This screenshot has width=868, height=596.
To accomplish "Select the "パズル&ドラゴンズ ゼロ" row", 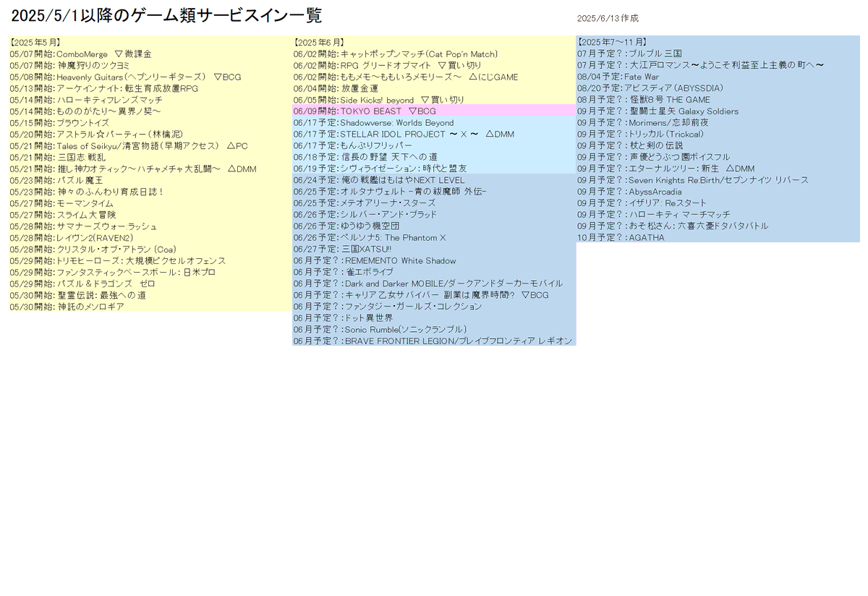I will [x=150, y=284].
